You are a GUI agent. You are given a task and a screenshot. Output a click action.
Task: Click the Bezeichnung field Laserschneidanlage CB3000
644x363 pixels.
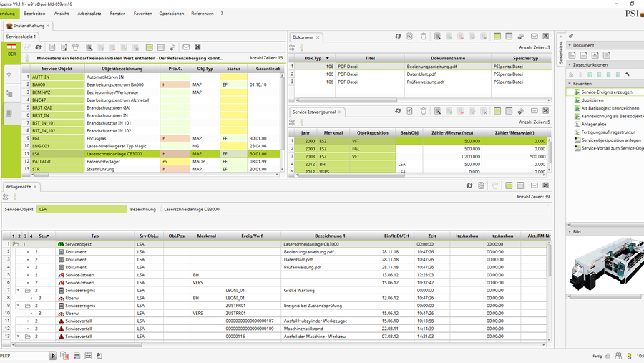tap(354, 209)
